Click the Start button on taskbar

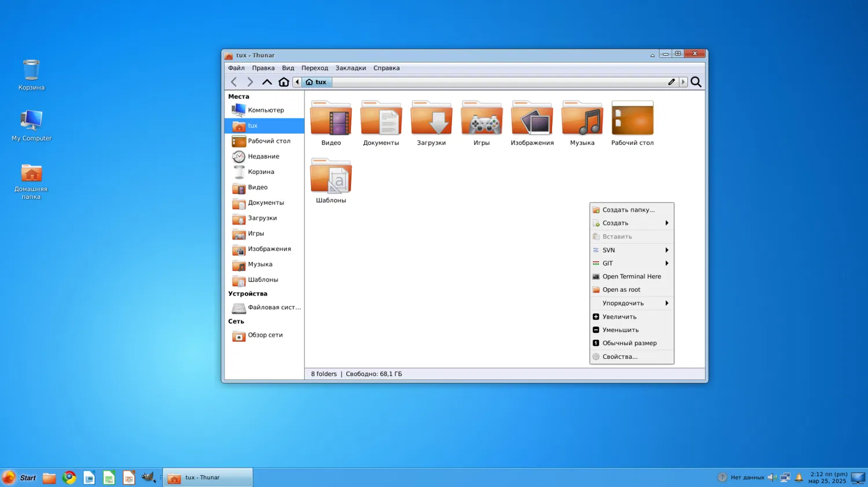click(20, 478)
